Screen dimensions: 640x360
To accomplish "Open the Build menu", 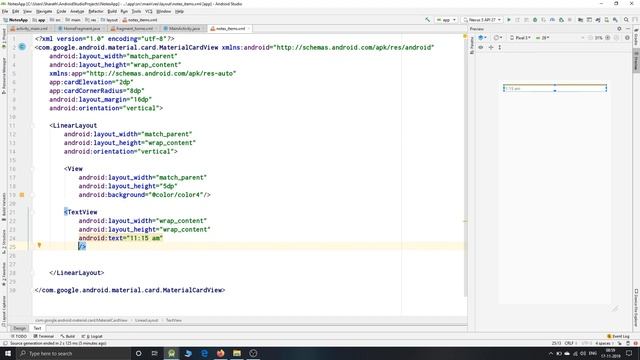I will [x=112, y=11].
